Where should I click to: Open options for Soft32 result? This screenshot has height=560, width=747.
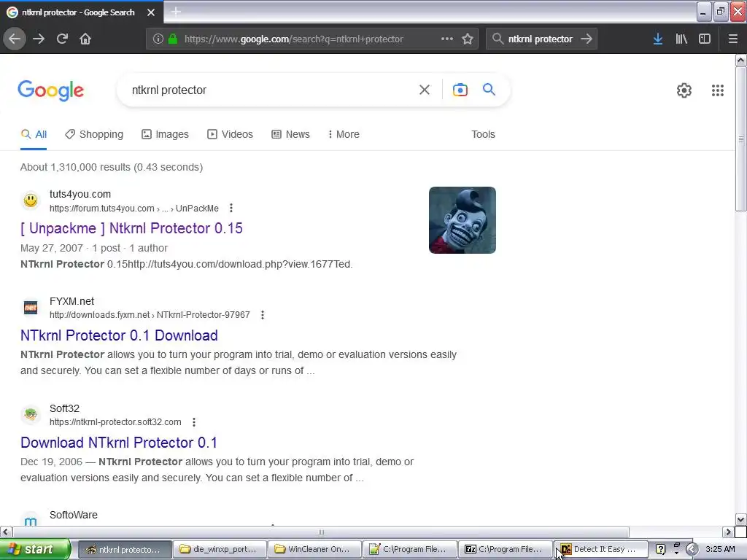[x=194, y=422]
